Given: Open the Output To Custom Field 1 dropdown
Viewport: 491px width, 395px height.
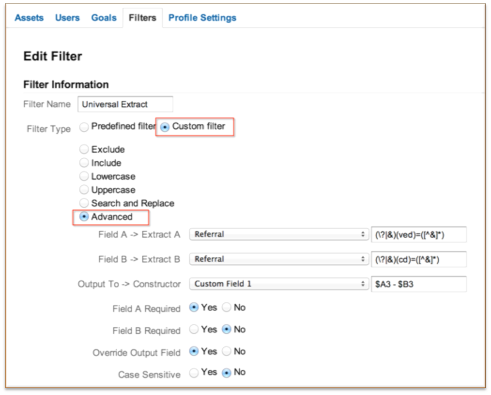Looking at the screenshot, I should pyautogui.click(x=279, y=284).
